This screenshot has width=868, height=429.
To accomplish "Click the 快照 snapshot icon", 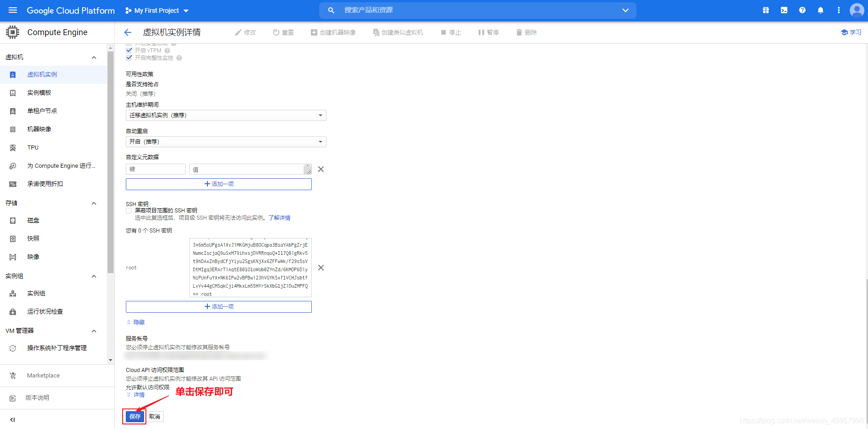I will pyautogui.click(x=13, y=239).
